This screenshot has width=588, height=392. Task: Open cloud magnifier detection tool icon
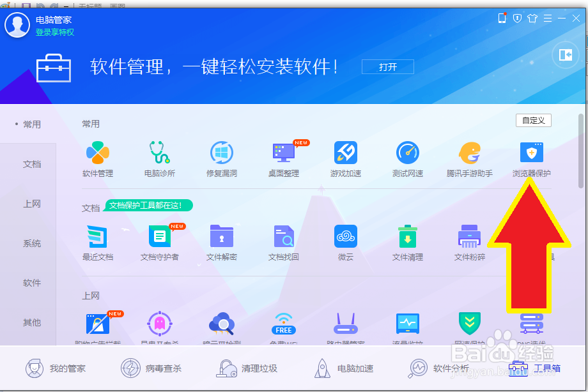tap(222, 324)
